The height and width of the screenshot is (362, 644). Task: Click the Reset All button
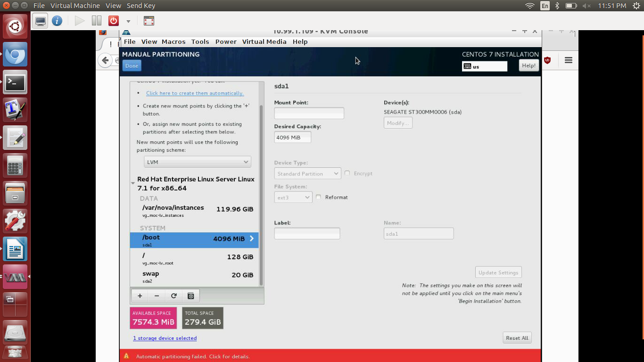pyautogui.click(x=517, y=338)
